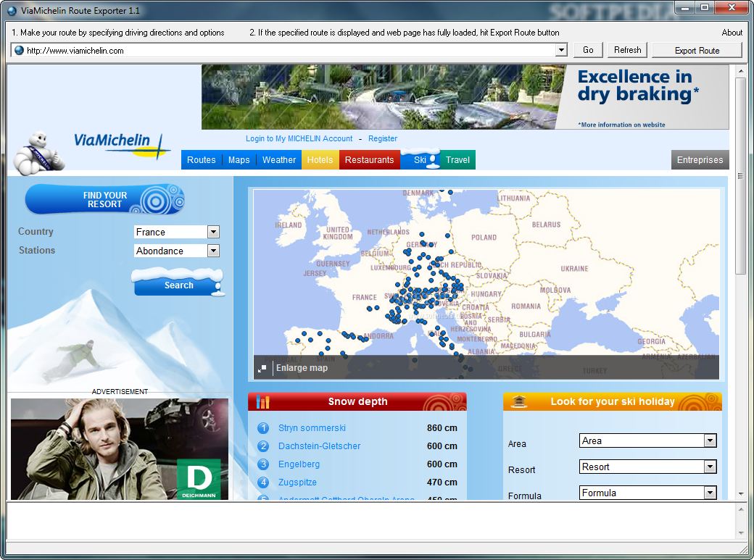
Task: Click the snowy Search button
Action: [x=178, y=283]
